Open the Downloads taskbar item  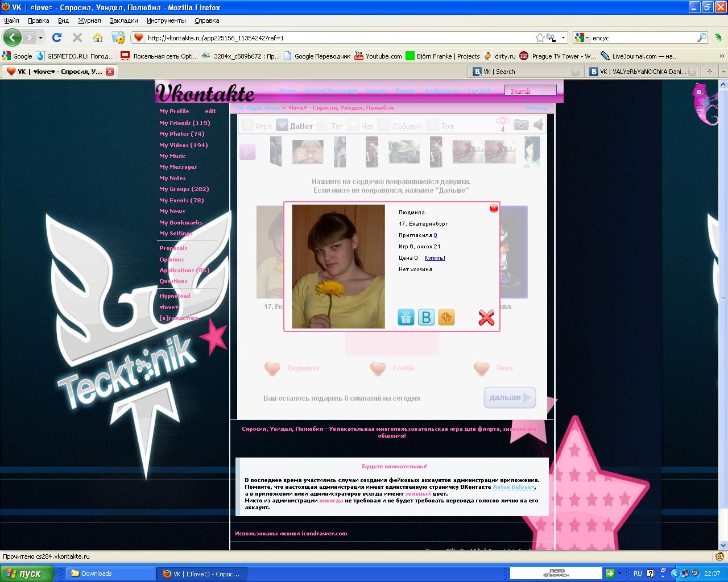click(110, 573)
